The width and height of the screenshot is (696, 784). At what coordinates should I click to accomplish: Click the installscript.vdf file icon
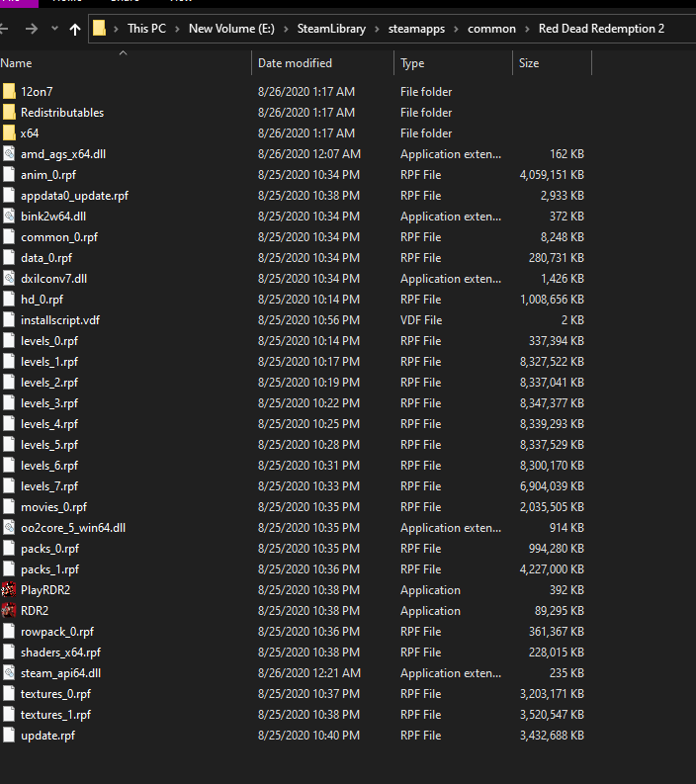pos(9,319)
